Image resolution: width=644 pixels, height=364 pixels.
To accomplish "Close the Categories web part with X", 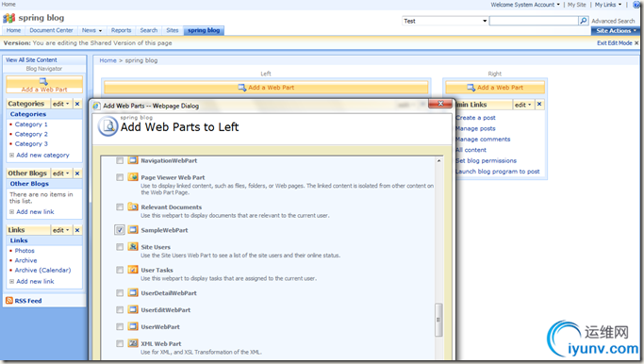I will click(77, 104).
